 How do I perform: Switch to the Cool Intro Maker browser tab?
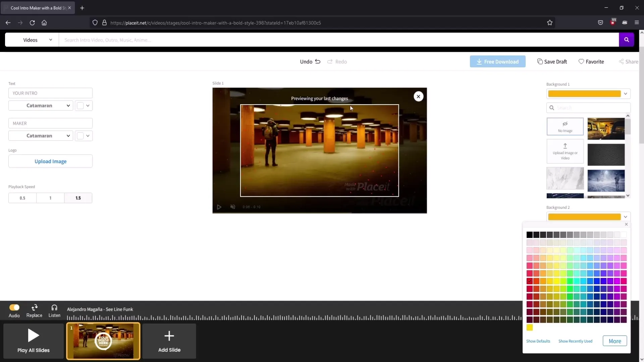(x=37, y=8)
